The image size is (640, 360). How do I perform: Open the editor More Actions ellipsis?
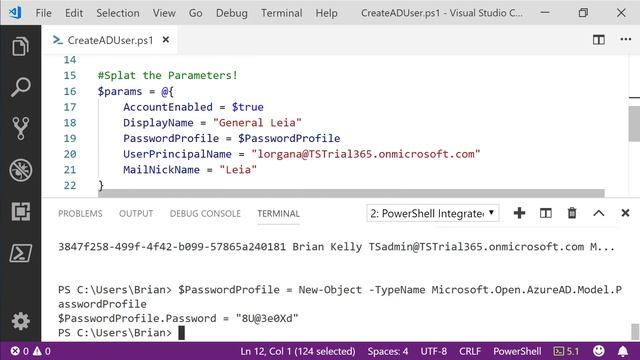[626, 40]
